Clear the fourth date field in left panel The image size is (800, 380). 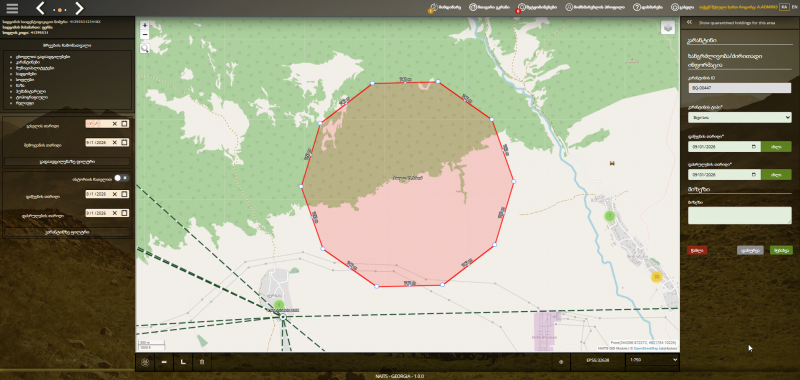pyautogui.click(x=115, y=213)
